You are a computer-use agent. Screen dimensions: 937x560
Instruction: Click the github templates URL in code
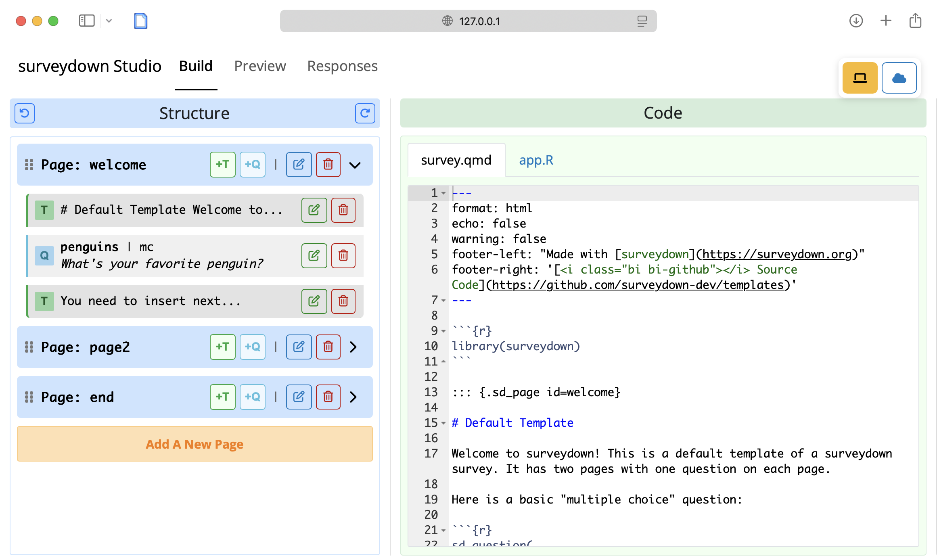tap(638, 285)
